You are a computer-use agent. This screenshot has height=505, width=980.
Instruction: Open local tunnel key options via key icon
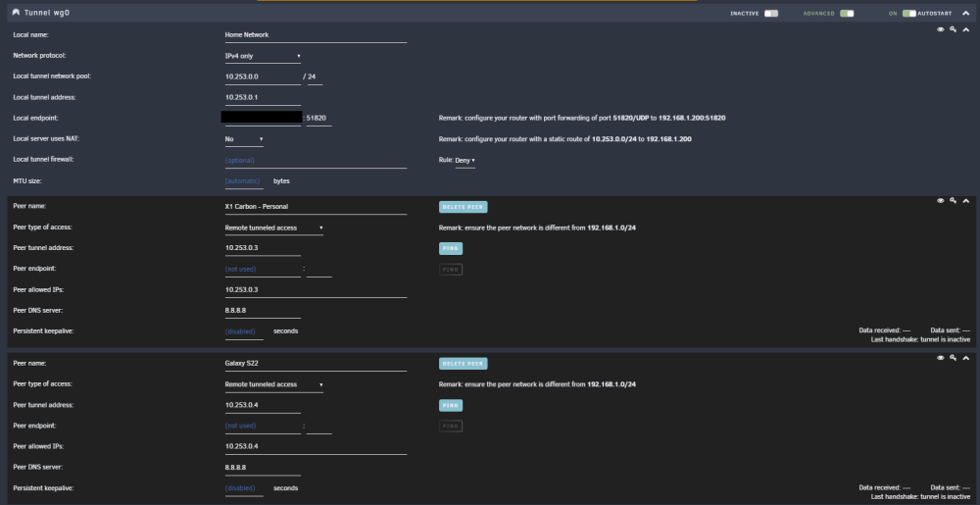pyautogui.click(x=953, y=28)
